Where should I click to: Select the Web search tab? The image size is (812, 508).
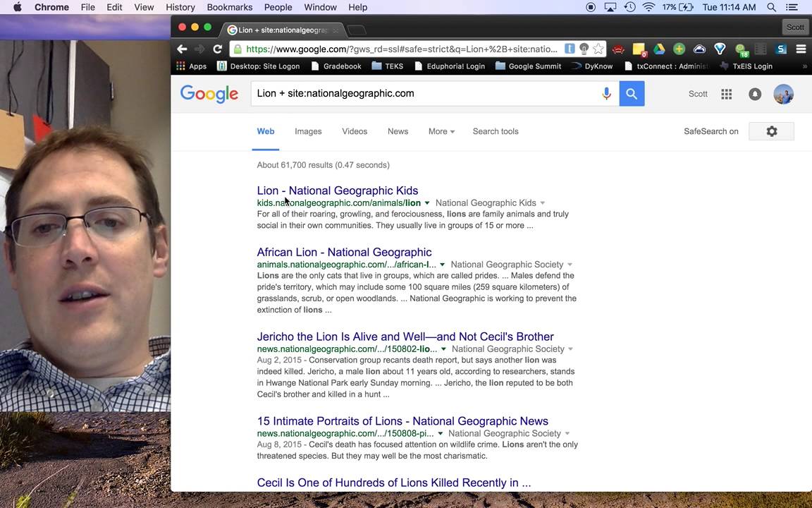pyautogui.click(x=266, y=131)
